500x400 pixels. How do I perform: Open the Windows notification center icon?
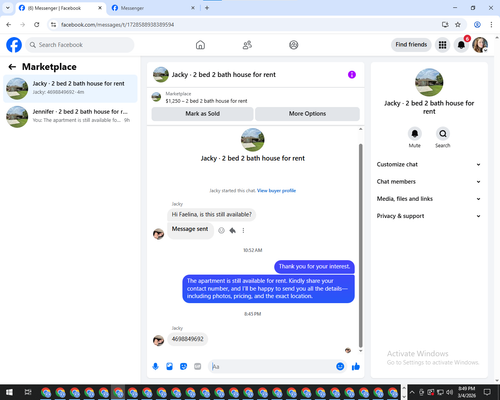click(487, 392)
